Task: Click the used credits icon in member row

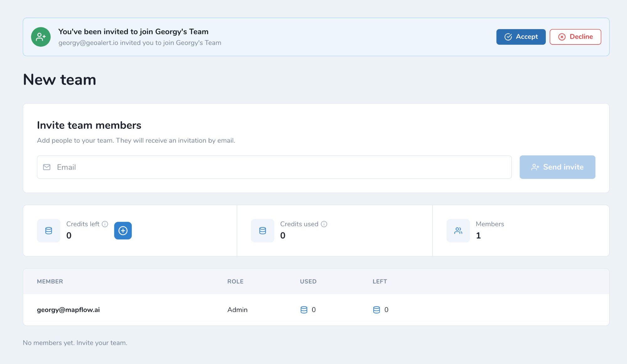Action: [x=304, y=310]
